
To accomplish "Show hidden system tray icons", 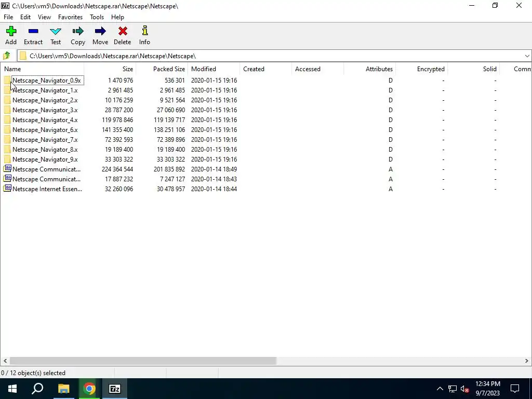I will pyautogui.click(x=440, y=389).
